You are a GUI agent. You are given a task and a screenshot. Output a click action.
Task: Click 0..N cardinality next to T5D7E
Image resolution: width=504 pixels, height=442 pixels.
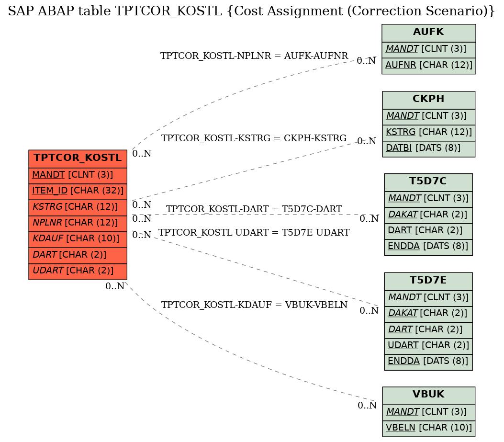369,311
